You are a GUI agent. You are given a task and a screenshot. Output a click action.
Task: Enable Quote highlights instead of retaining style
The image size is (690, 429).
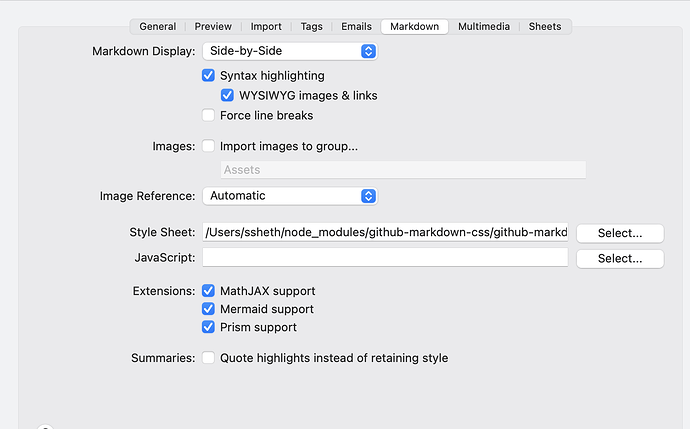pos(209,358)
